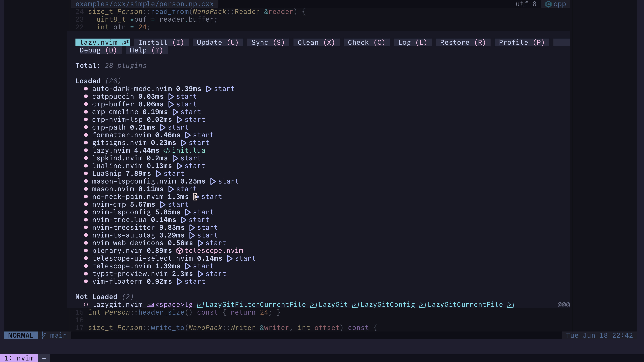This screenshot has height=362, width=644.
Task: Click the command icon before LazyGitFilterCurrentFile
Action: (x=200, y=305)
